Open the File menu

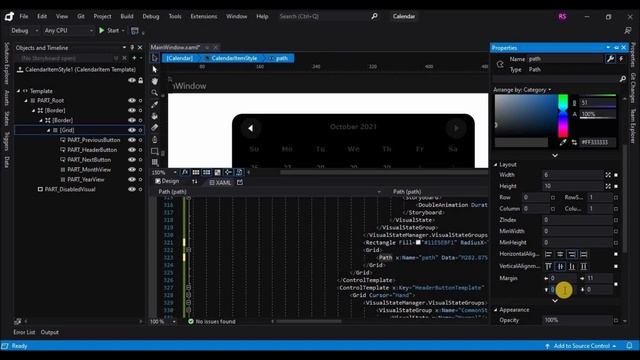[x=24, y=16]
